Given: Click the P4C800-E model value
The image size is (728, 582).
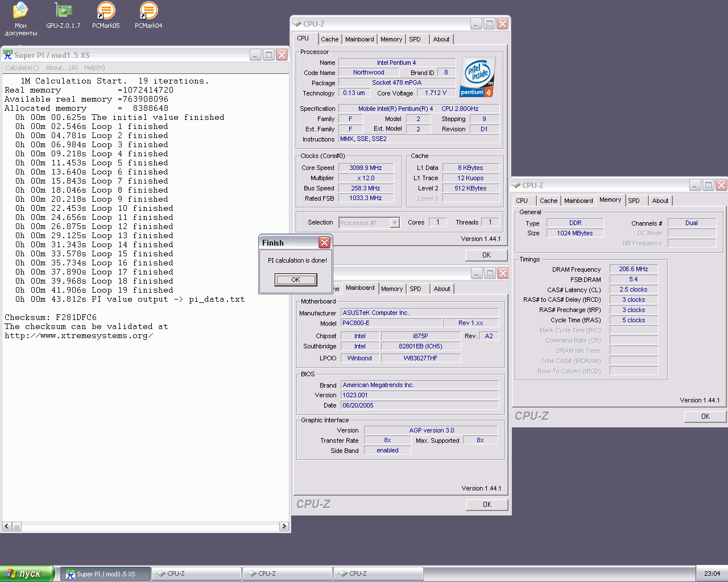Looking at the screenshot, I should 391,323.
